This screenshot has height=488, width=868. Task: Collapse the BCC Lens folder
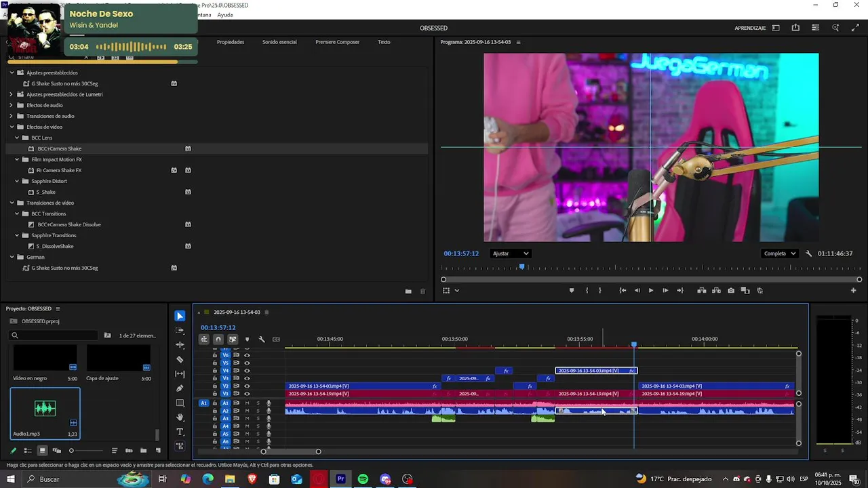17,138
